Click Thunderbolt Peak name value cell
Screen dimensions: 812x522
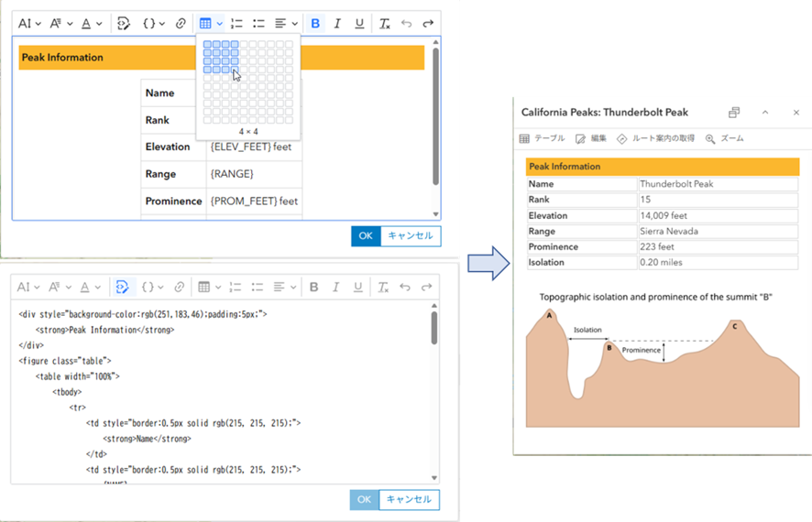[718, 184]
